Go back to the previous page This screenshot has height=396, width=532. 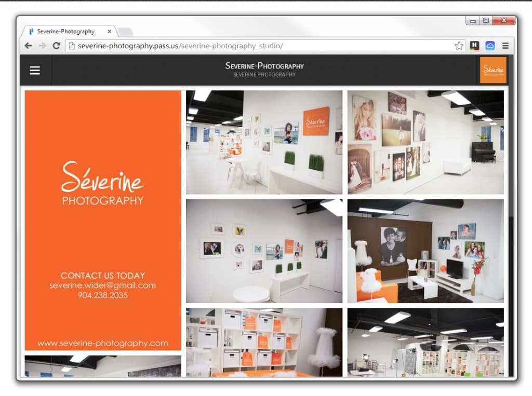(29, 46)
